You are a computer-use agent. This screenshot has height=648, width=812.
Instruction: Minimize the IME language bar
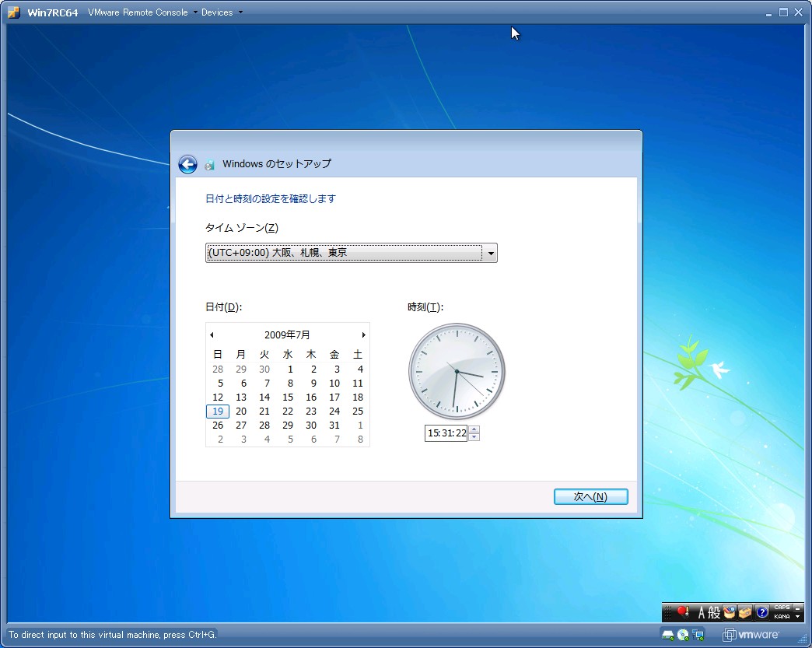click(x=797, y=608)
